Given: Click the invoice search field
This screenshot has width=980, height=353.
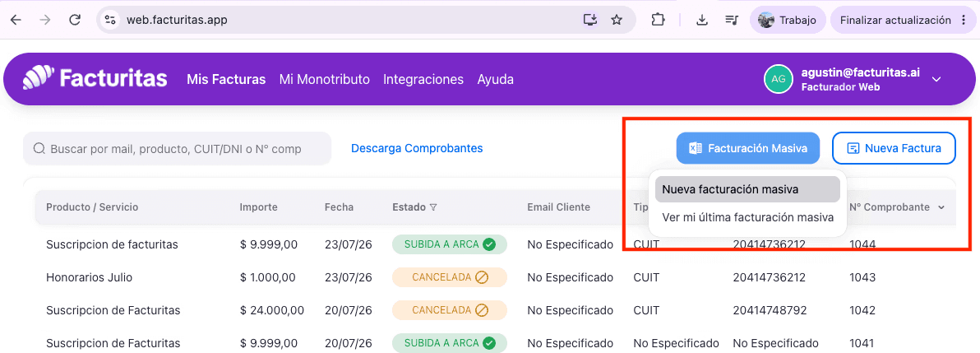Looking at the screenshot, I should (x=177, y=148).
